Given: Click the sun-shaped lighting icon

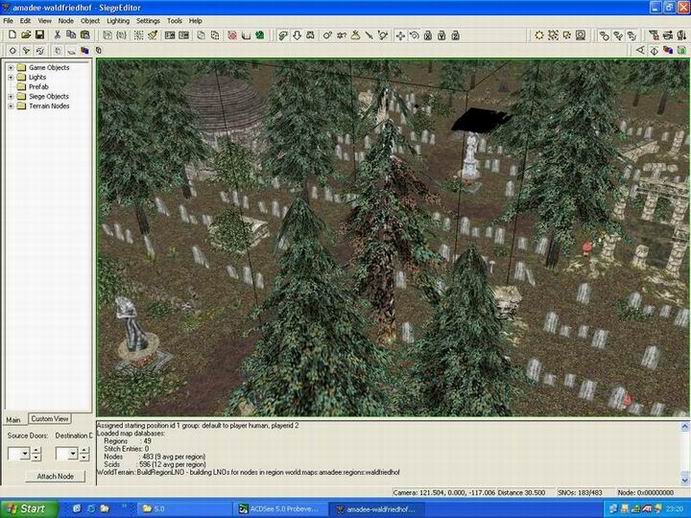Looking at the screenshot, I should tap(539, 35).
